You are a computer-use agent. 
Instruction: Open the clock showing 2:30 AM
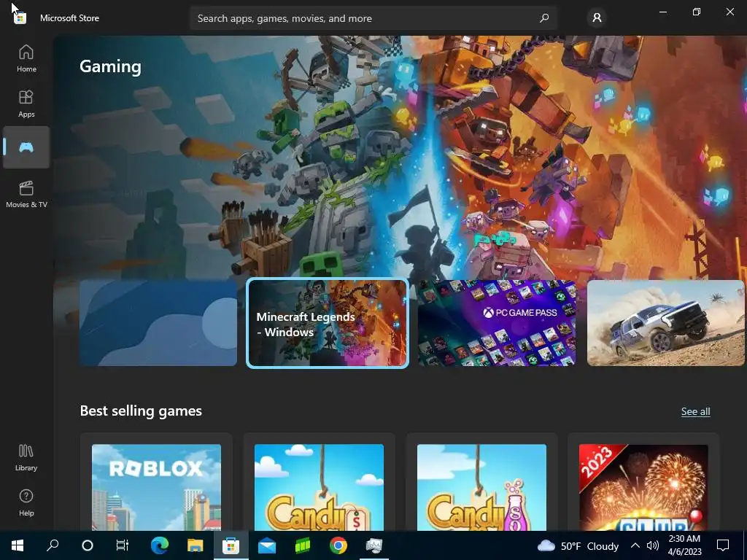[684, 545]
